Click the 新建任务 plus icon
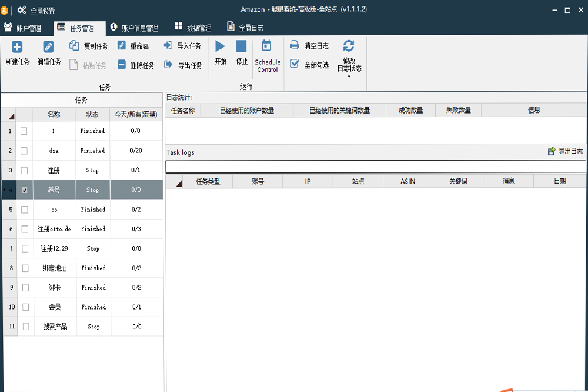 pos(17,47)
